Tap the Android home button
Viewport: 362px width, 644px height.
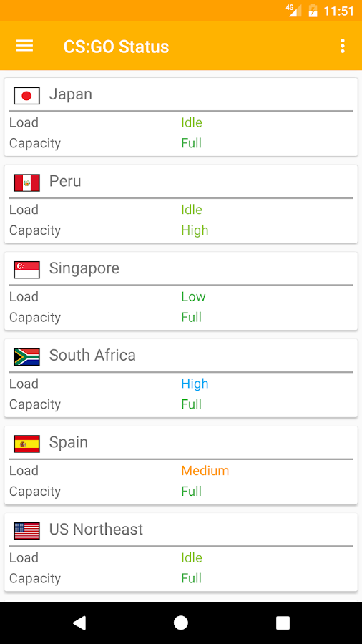coord(180,623)
